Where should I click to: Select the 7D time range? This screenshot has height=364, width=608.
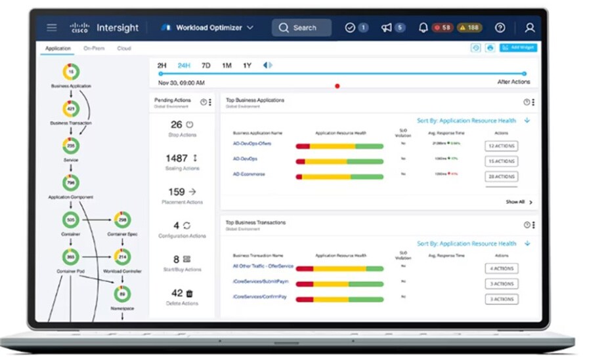tap(206, 66)
